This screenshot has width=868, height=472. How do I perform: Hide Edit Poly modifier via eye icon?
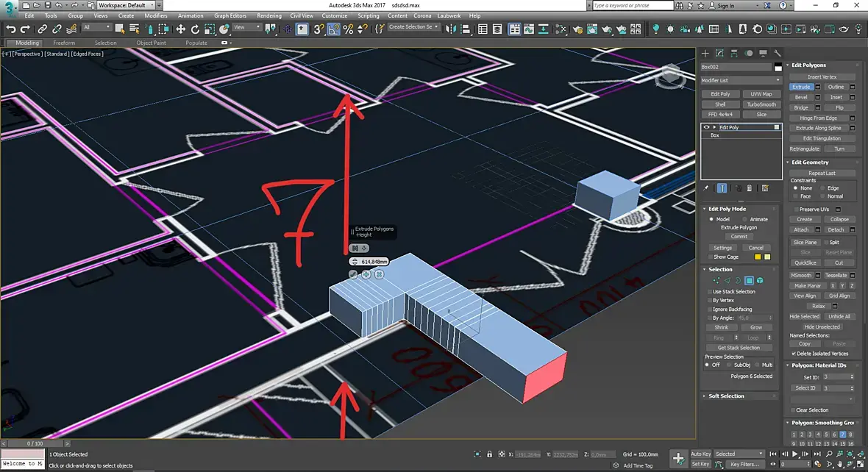click(706, 127)
